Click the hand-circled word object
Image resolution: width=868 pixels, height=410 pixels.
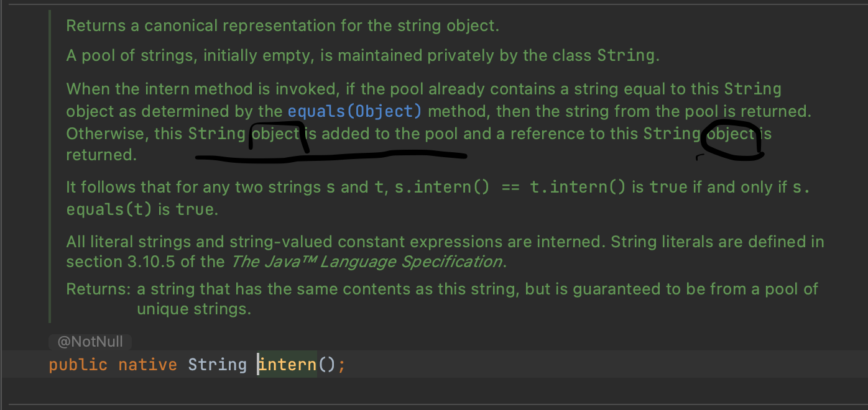(x=731, y=134)
